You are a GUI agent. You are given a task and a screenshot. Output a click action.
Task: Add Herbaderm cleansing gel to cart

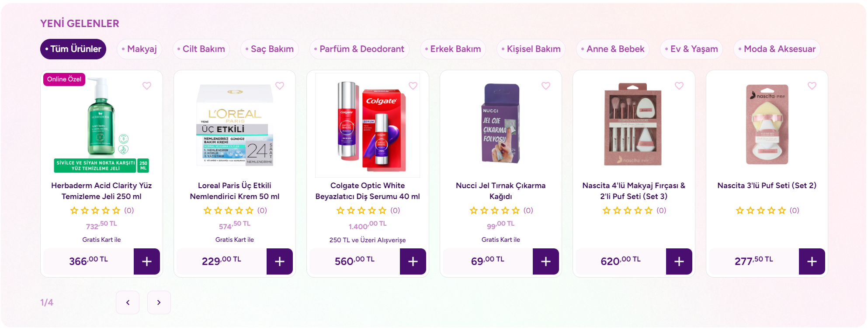point(147,261)
